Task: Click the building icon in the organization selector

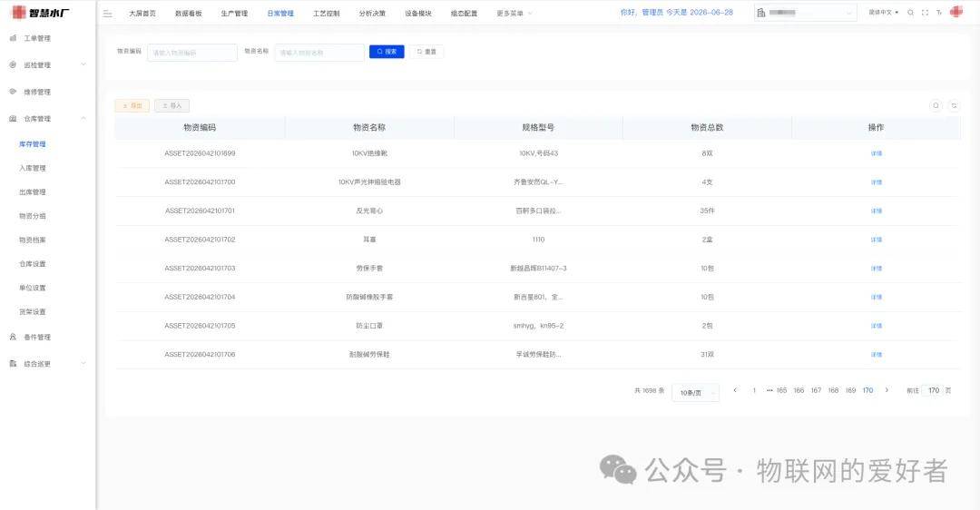Action: (x=761, y=13)
